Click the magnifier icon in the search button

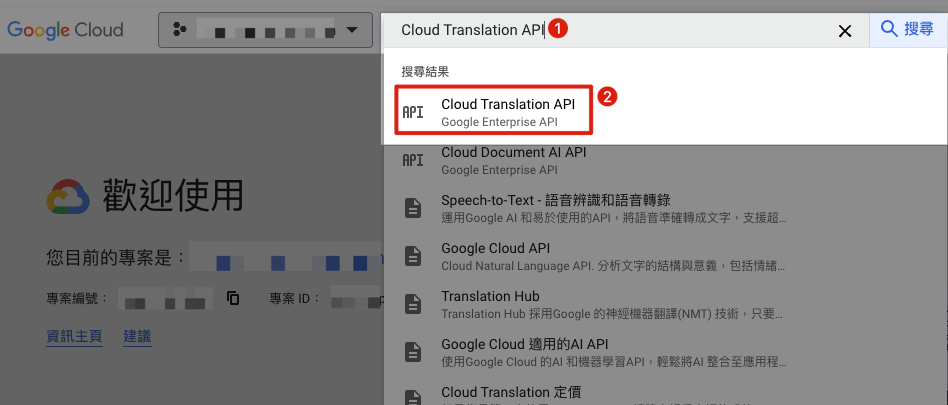[889, 28]
